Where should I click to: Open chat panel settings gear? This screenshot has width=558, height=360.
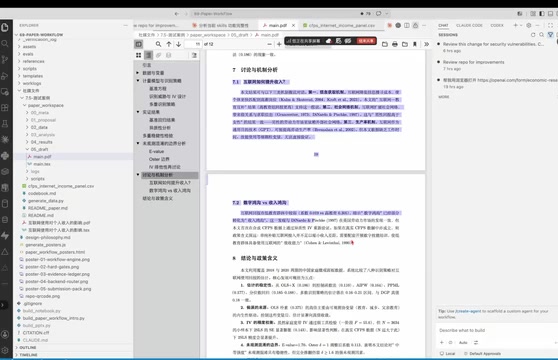[x=529, y=25]
